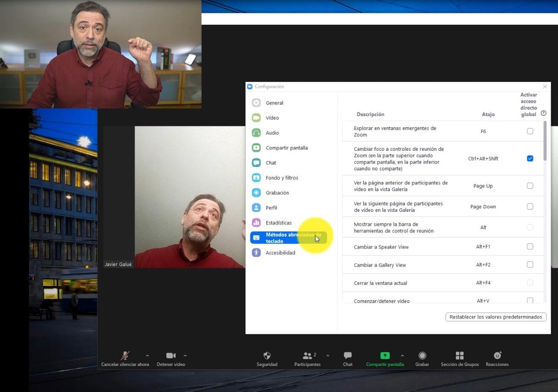Expand the arrow beside Participantes

(328, 355)
